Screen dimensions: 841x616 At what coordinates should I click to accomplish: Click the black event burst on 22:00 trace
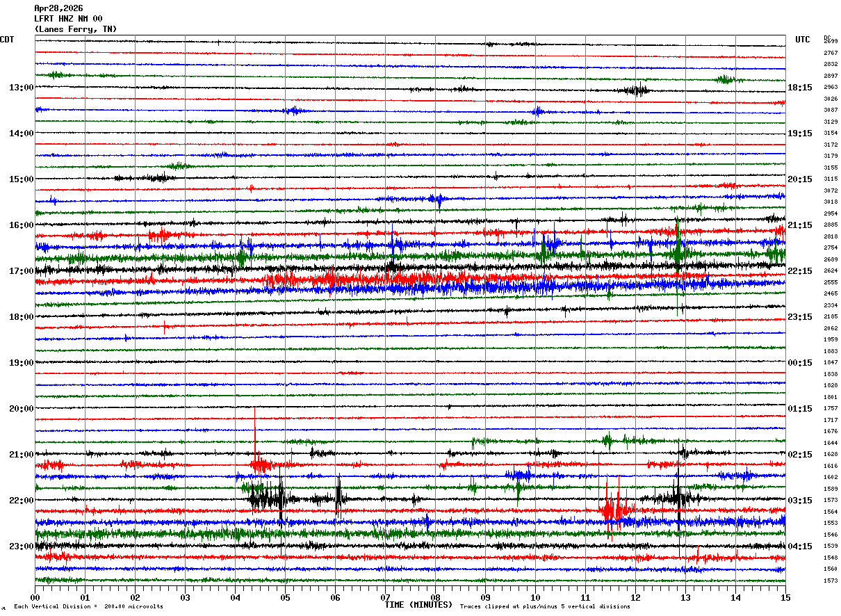pos(268,497)
